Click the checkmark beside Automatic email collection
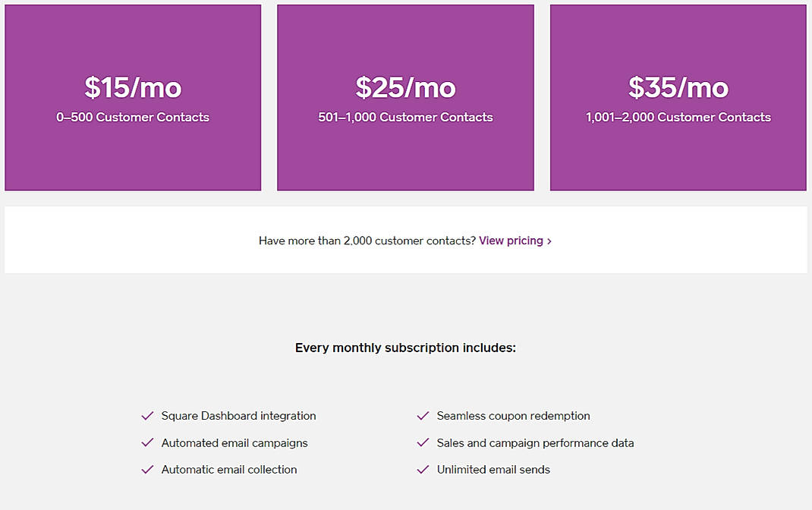 click(146, 470)
